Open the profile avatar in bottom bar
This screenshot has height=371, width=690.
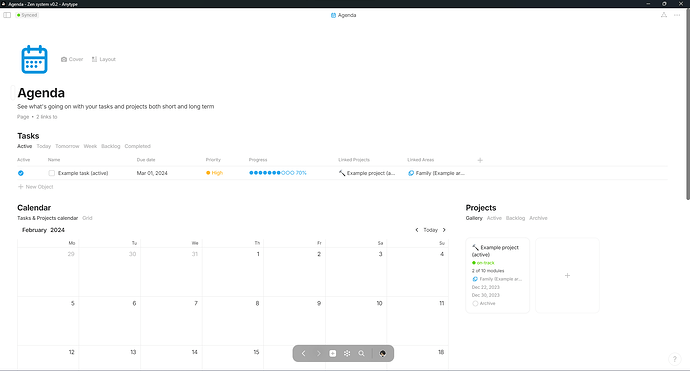(382, 353)
